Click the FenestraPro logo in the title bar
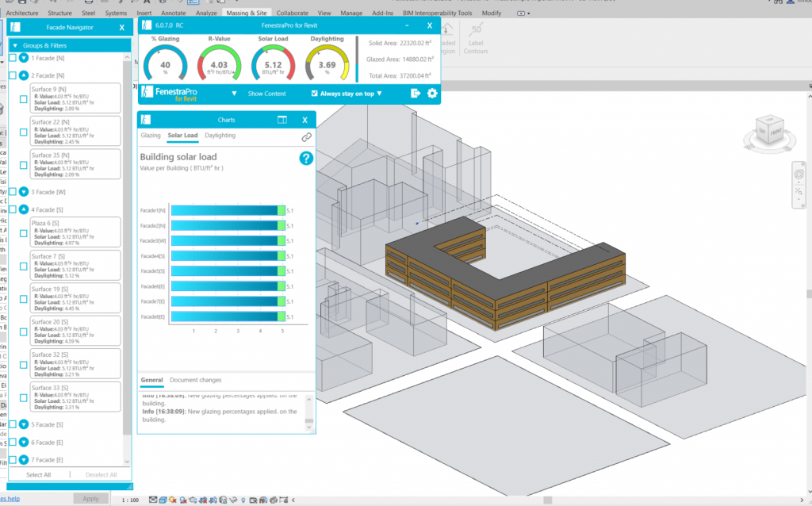The image size is (812, 506). [x=147, y=25]
